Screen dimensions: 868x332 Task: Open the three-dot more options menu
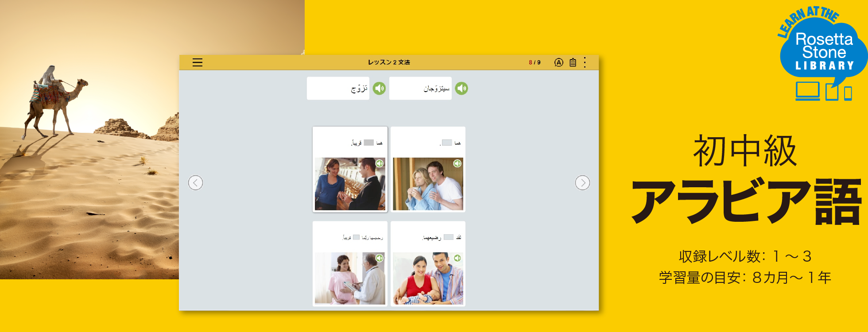585,62
